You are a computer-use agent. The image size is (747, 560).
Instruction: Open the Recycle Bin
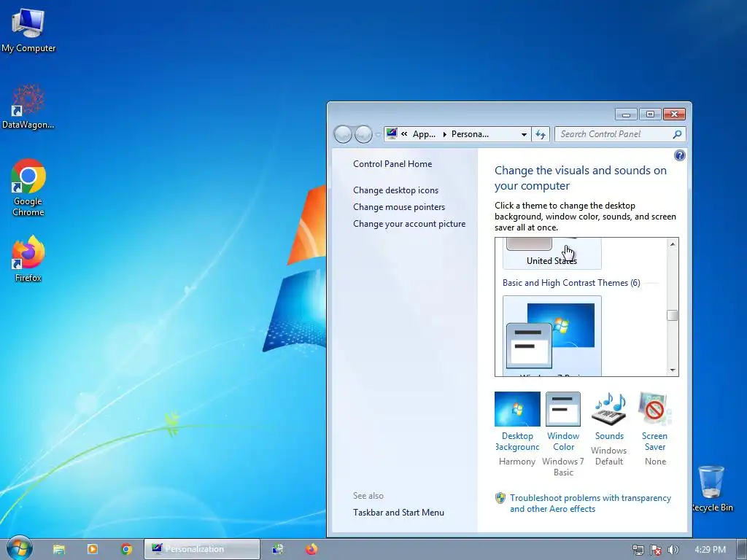click(712, 489)
